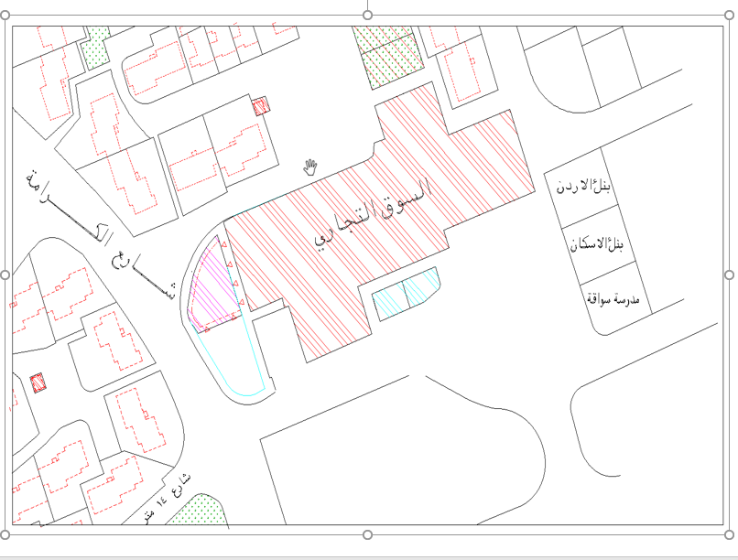The width and height of the screenshot is (738, 560).
Task: Select the بنك الاردن parcel label
Action: 584,187
